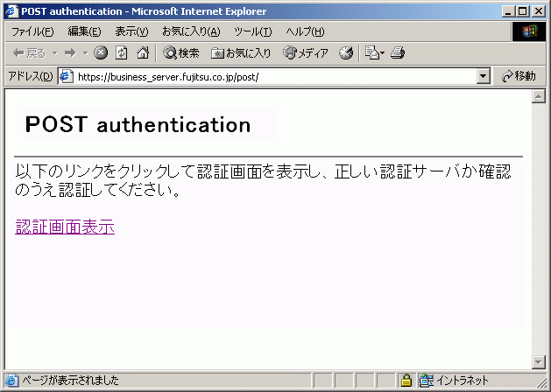Open the ヘルプ(H) menu

pos(305,31)
